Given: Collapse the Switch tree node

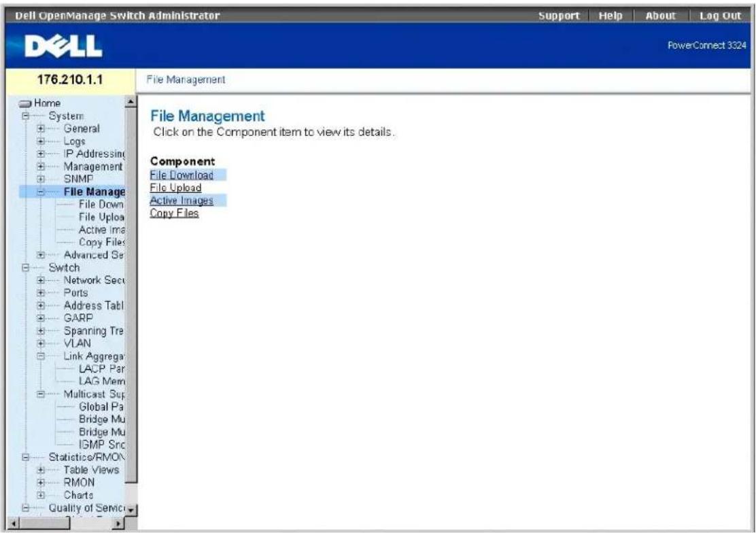Looking at the screenshot, I should pos(26,268).
